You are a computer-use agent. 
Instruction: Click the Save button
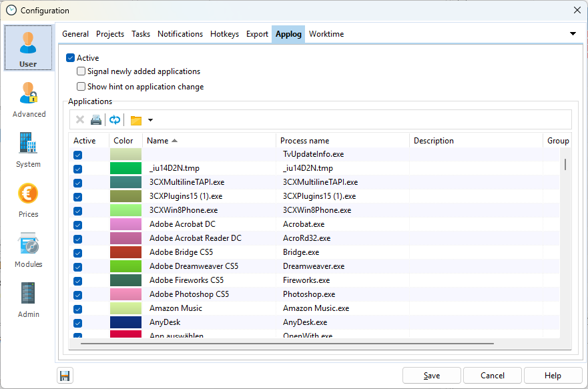pos(432,376)
